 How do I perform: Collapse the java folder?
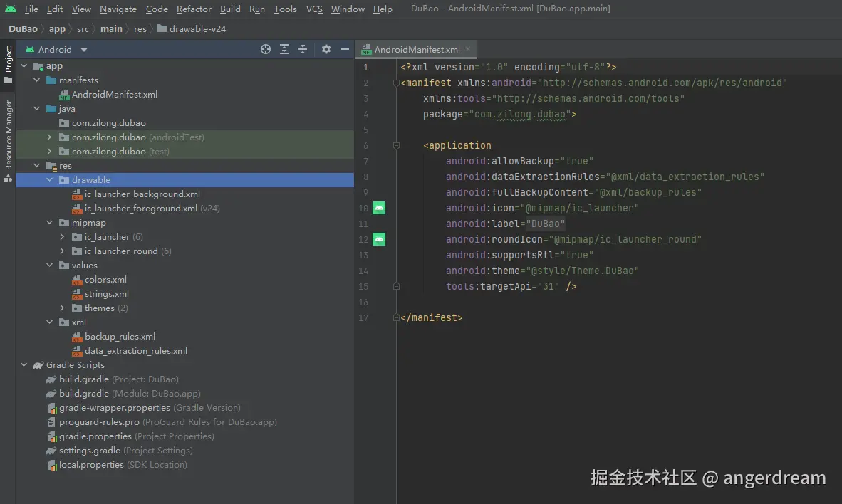pos(36,108)
